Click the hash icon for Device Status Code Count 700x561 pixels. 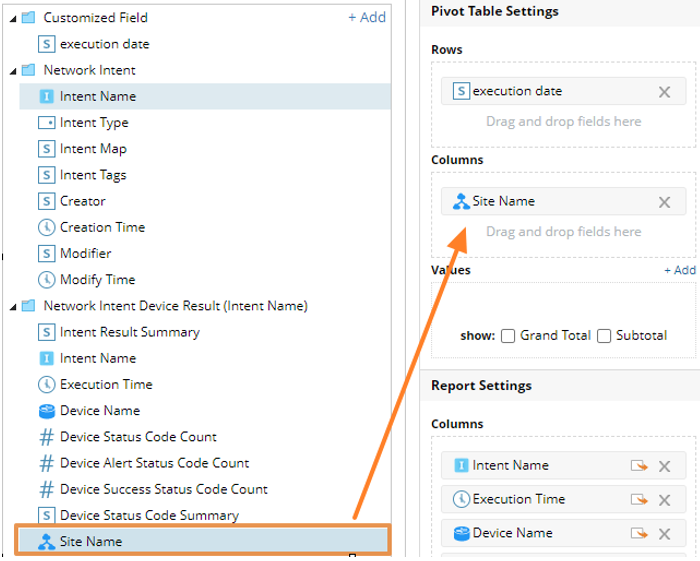(x=46, y=437)
